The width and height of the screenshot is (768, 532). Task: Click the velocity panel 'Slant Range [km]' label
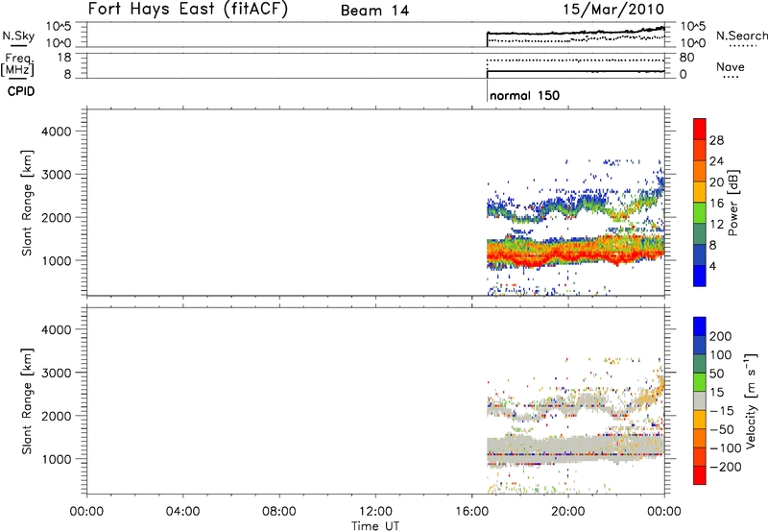27,400
